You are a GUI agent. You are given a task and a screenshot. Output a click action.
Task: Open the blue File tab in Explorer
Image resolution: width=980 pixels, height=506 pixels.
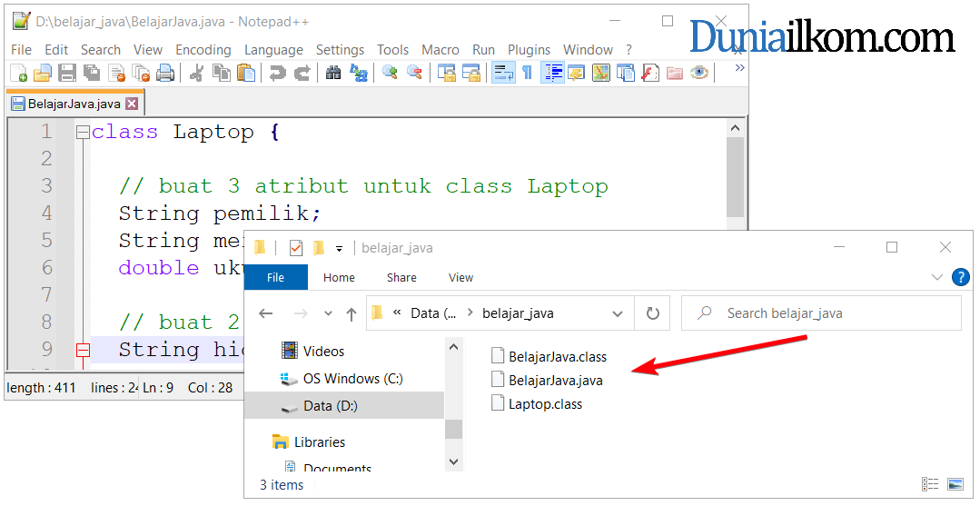[275, 278]
